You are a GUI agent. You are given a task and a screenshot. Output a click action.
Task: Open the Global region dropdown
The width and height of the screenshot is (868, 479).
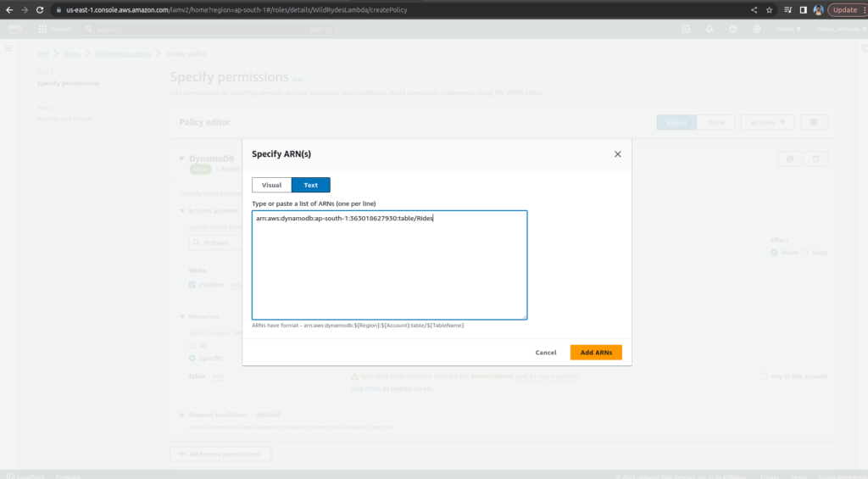tap(788, 29)
